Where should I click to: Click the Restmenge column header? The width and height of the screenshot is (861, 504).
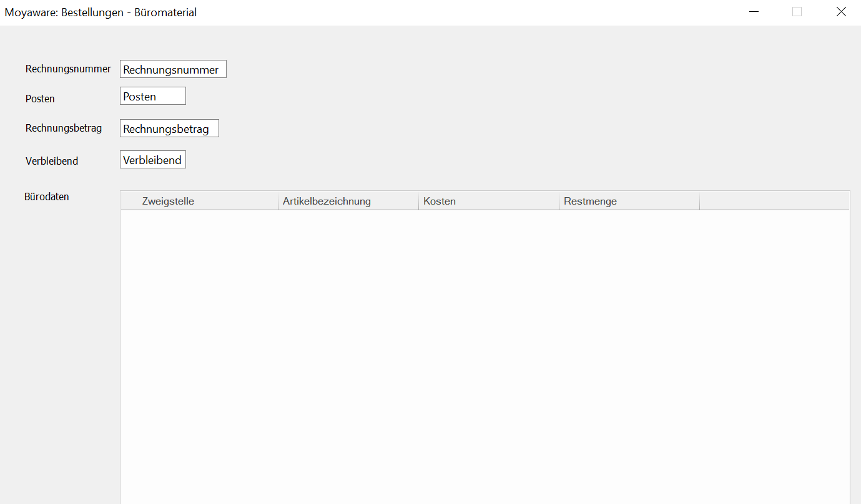[x=629, y=201]
